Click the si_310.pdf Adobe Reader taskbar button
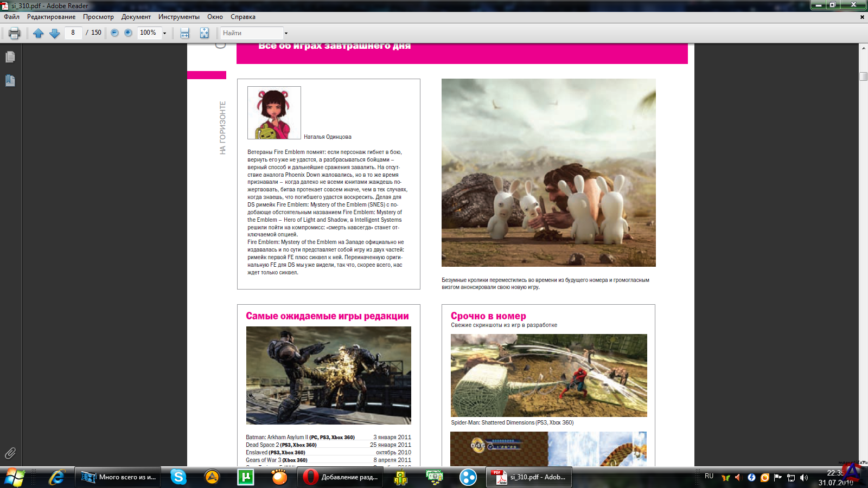 528,477
